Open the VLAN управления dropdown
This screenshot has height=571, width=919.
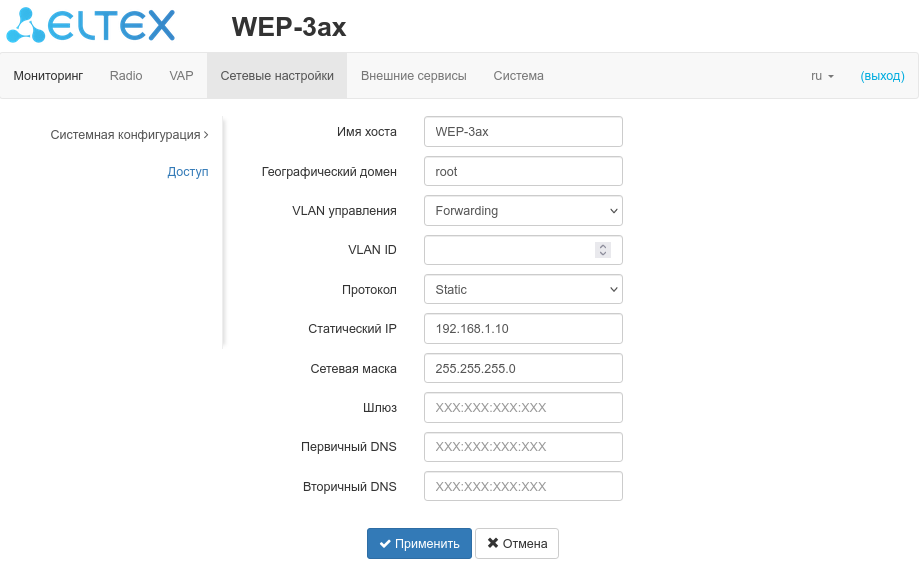click(523, 211)
